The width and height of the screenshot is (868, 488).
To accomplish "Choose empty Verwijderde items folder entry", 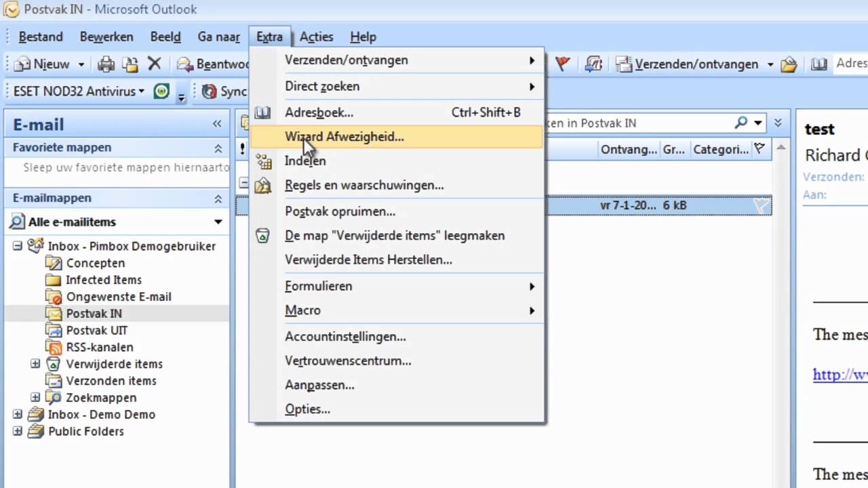I will coord(397,236).
